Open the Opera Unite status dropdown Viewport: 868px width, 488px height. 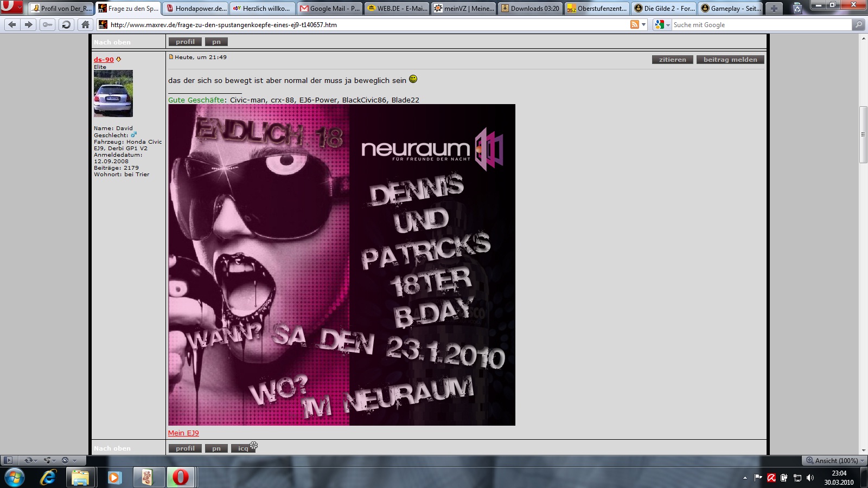49,460
